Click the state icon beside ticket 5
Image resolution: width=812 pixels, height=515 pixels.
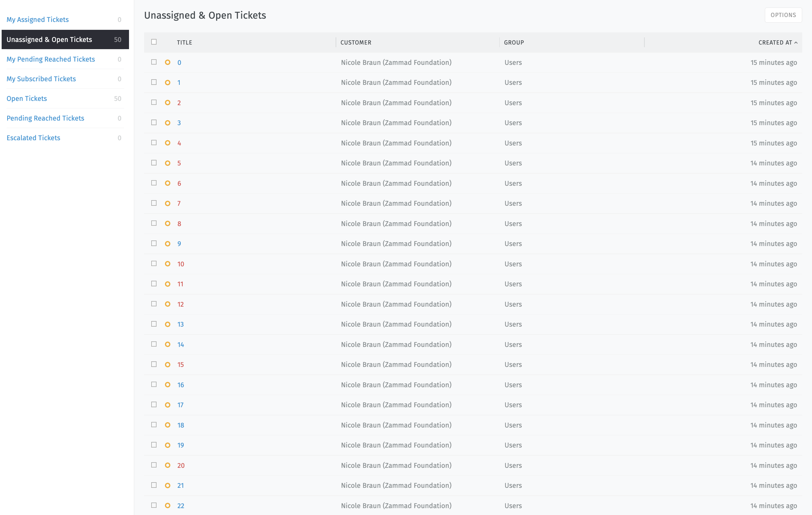click(x=168, y=163)
